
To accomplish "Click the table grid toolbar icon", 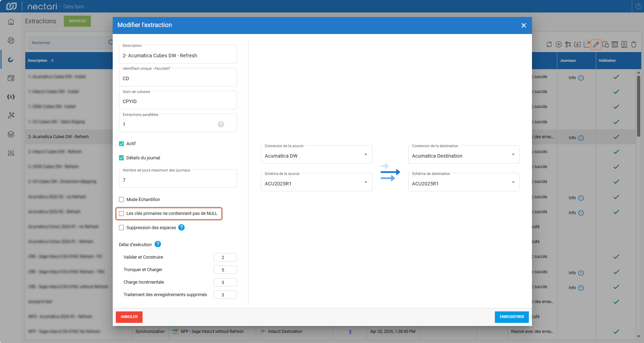I will coord(615,44).
